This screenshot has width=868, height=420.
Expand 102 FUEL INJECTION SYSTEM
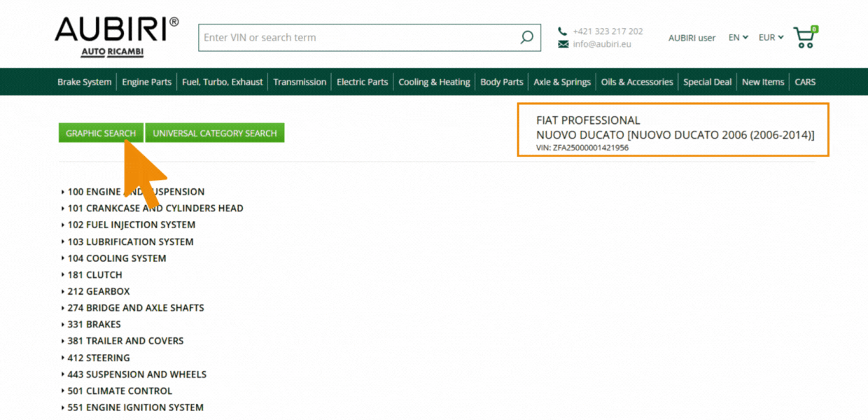(x=128, y=225)
